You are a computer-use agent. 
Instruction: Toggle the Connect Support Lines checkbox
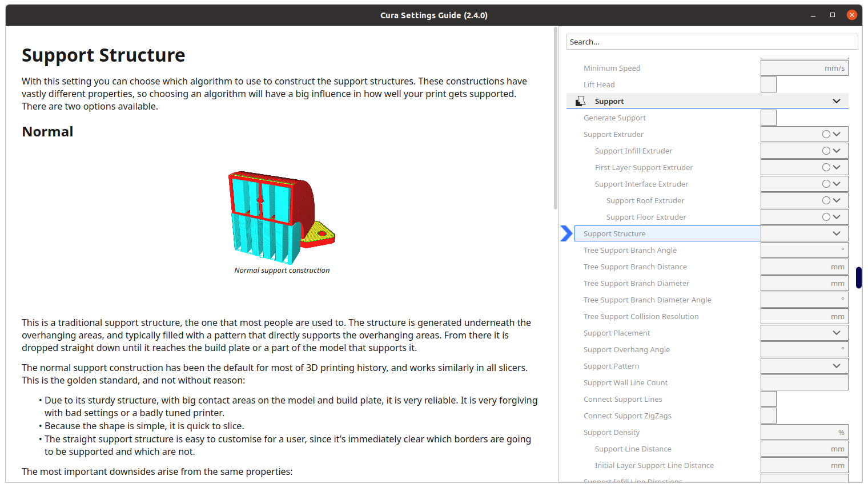pos(769,399)
